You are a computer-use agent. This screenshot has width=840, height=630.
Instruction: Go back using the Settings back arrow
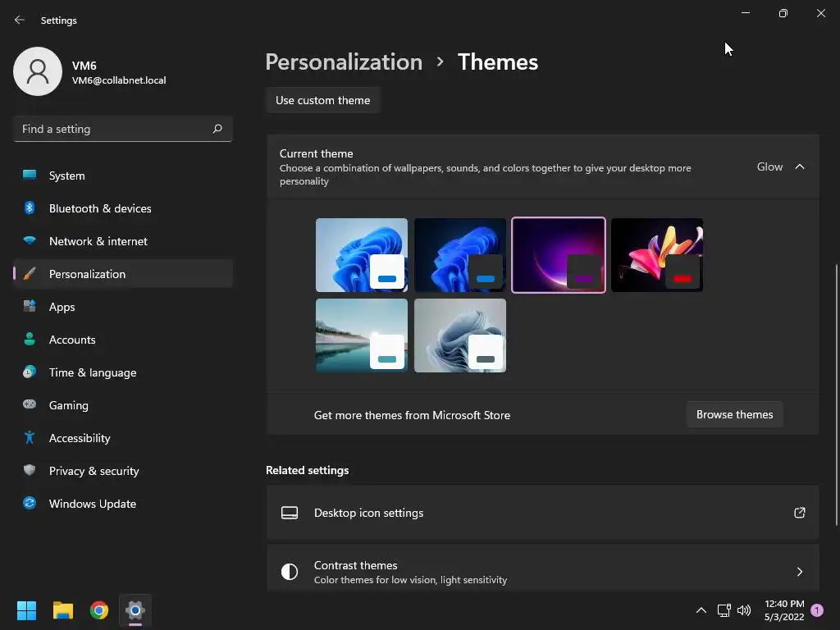[x=20, y=20]
